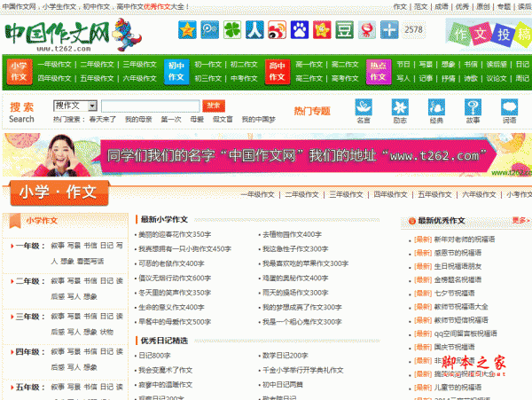Open 一年级作文 in green navigation bar
Screen dimensions: 532x400
tap(54, 65)
